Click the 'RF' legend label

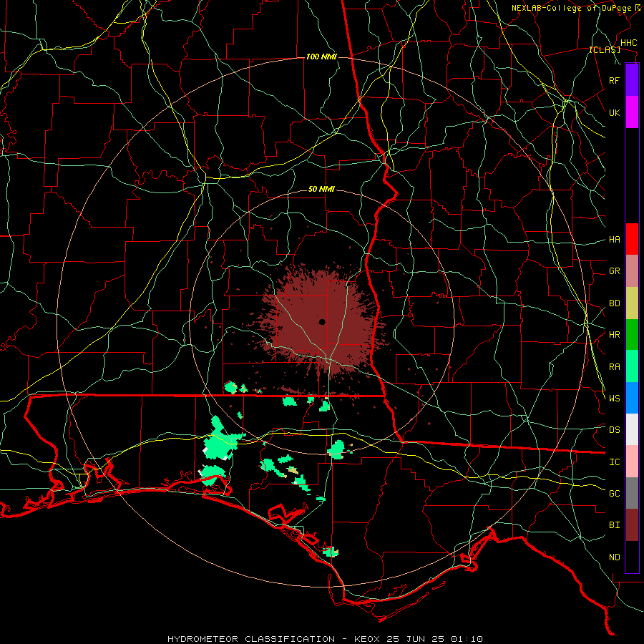pyautogui.click(x=614, y=80)
